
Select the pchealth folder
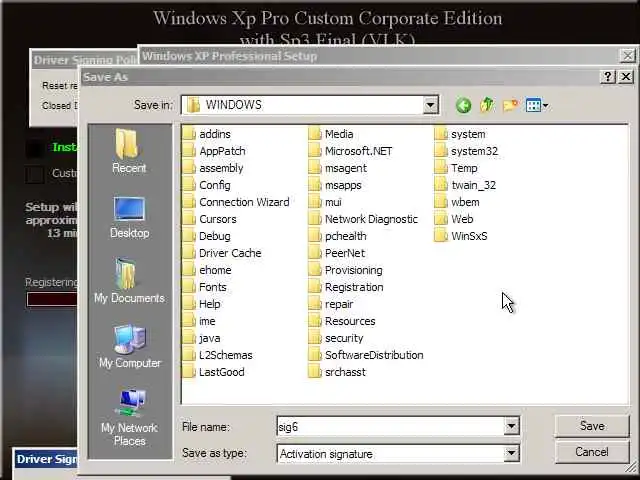(x=338, y=236)
